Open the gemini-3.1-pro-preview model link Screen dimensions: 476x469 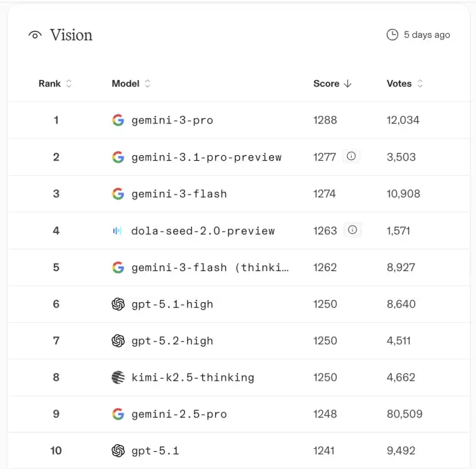coord(206,157)
